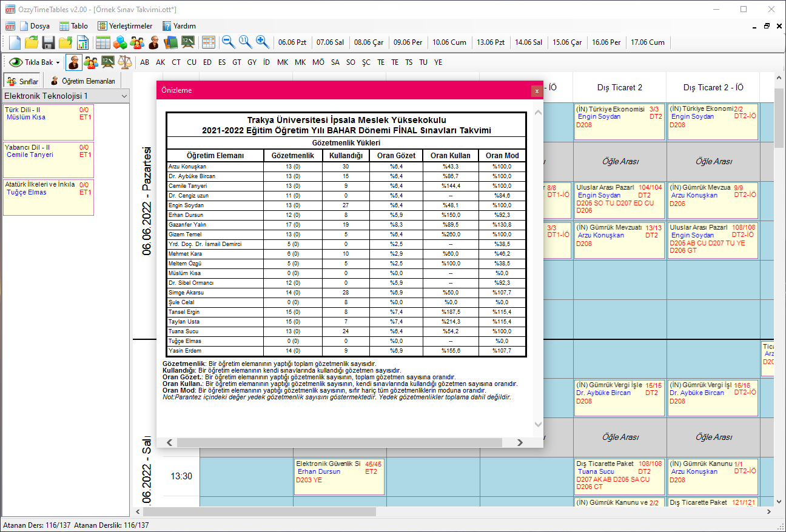
Task: Click the blackboard classroom icon in the toolbar
Action: pos(189,42)
